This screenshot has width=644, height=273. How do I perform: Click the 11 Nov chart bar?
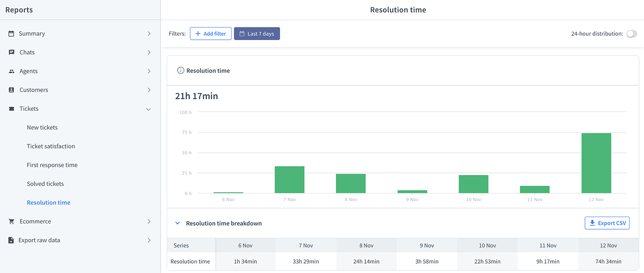(x=534, y=189)
